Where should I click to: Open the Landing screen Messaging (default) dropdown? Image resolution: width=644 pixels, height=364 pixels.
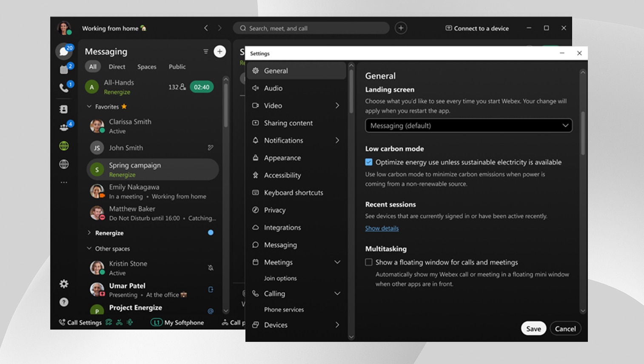469,125
